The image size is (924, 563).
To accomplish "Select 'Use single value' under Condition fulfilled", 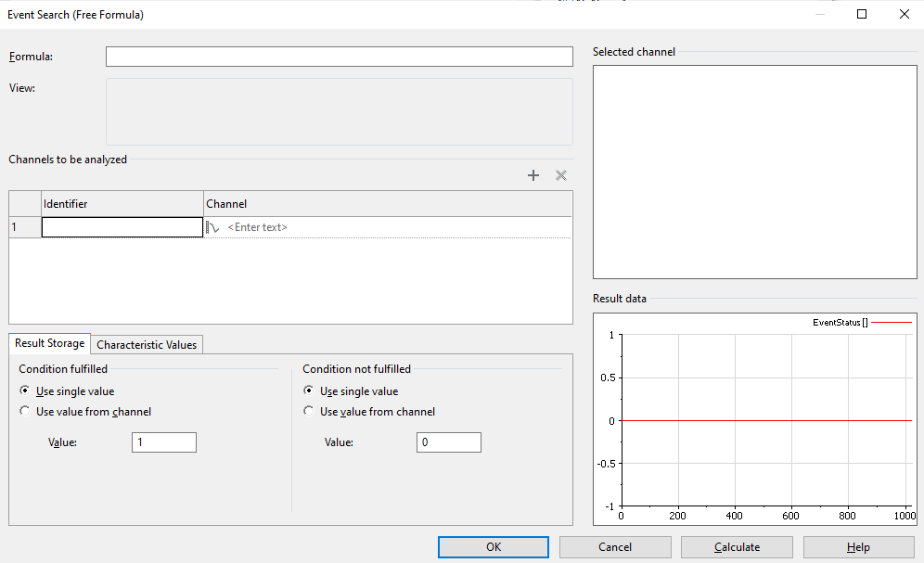I will click(24, 391).
